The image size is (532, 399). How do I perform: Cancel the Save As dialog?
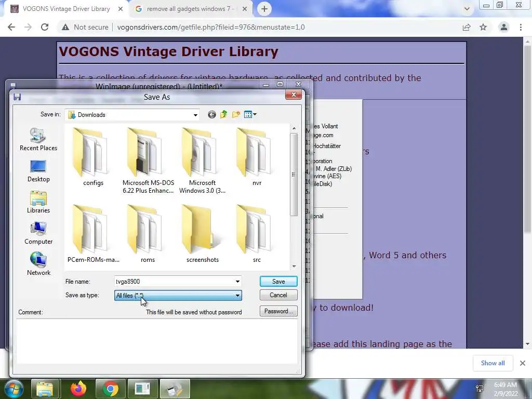[x=278, y=295]
